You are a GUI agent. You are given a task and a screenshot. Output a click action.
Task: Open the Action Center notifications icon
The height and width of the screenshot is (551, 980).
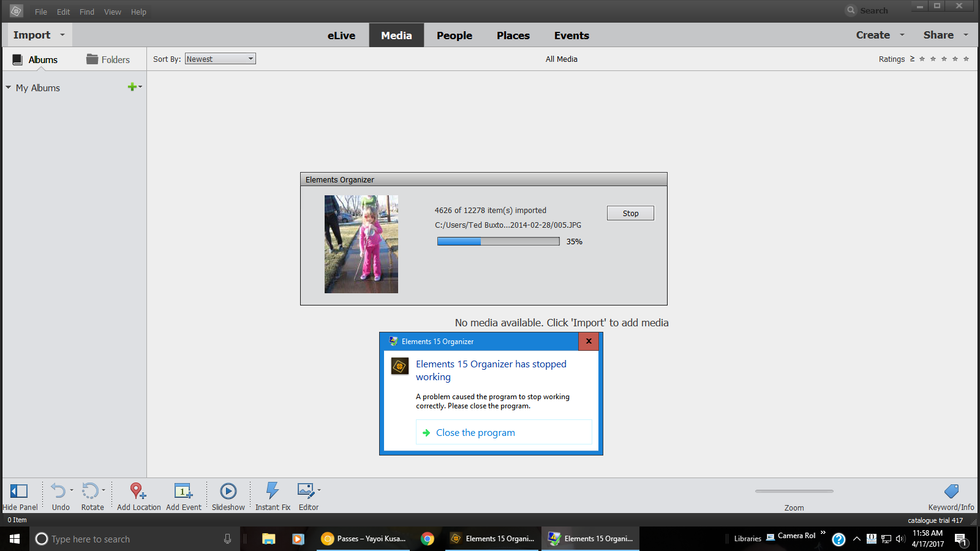coord(960,539)
